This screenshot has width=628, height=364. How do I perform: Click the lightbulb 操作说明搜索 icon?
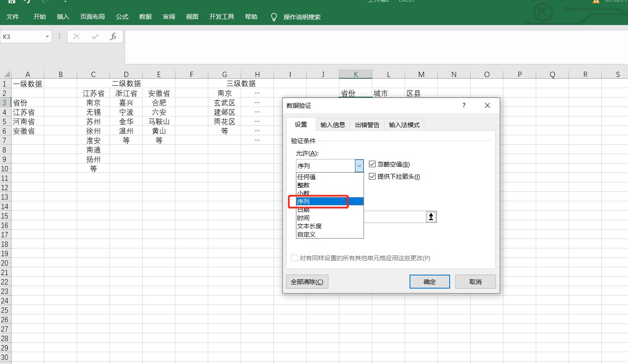click(273, 17)
